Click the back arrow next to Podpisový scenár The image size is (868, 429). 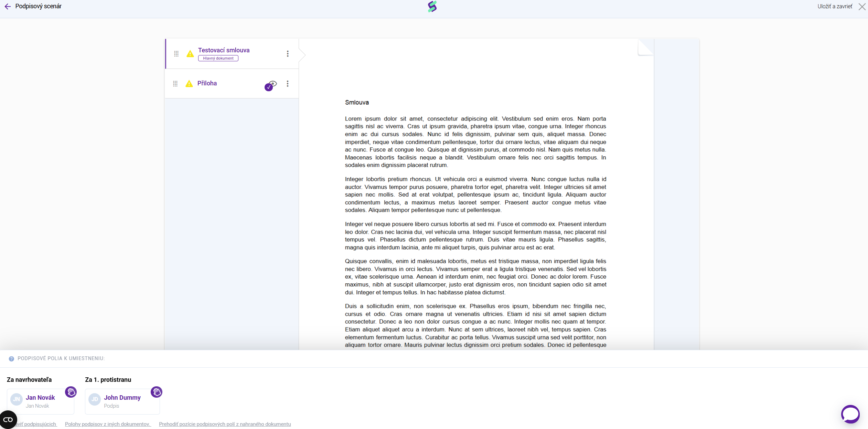(x=8, y=7)
